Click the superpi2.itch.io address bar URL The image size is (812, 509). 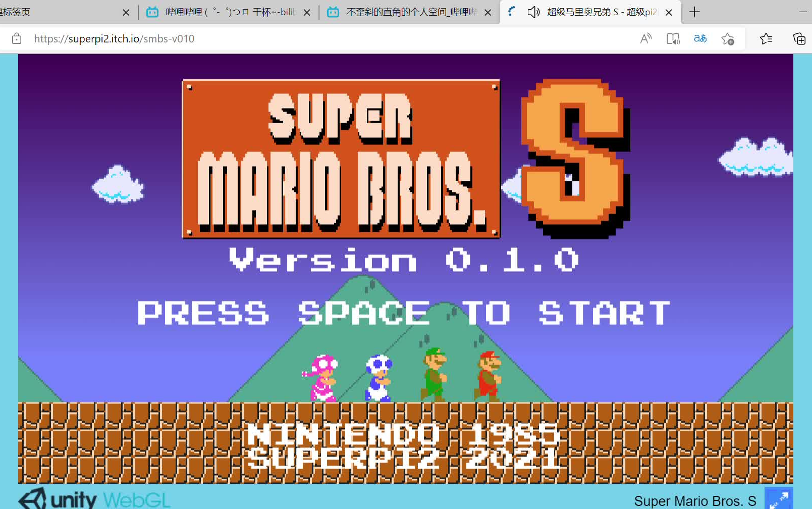coord(114,39)
